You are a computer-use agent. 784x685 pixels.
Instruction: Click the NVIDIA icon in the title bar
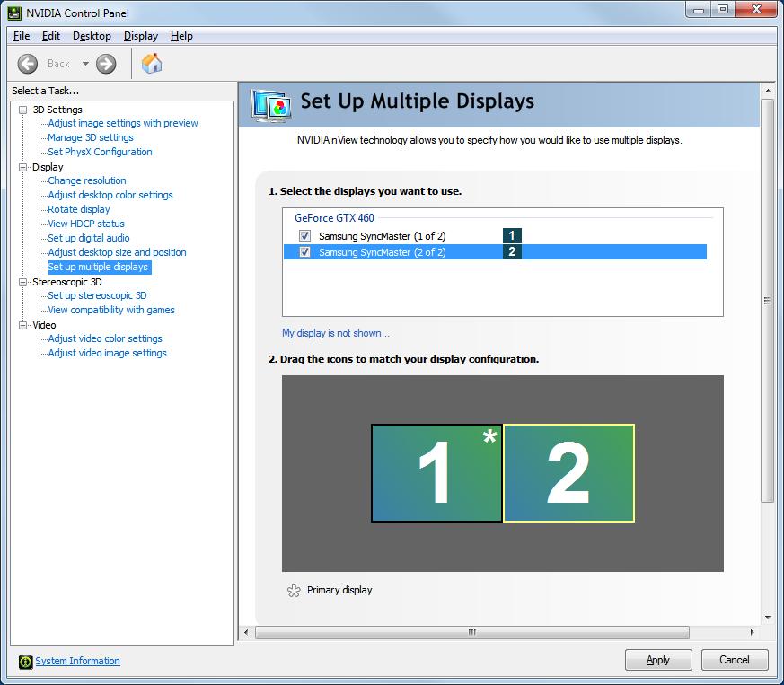[14, 13]
